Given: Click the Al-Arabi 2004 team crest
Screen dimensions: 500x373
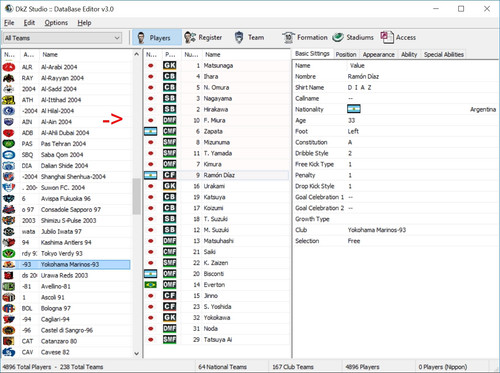Looking at the screenshot, I should coord(9,67).
